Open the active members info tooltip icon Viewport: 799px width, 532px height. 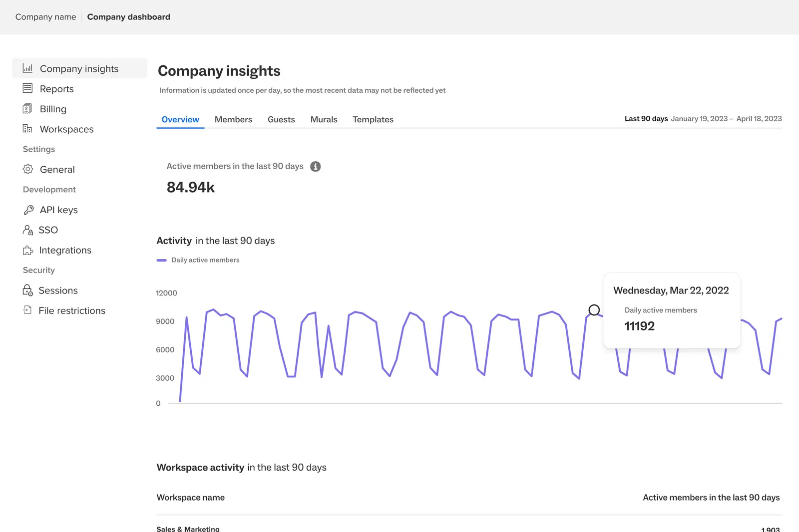(315, 167)
